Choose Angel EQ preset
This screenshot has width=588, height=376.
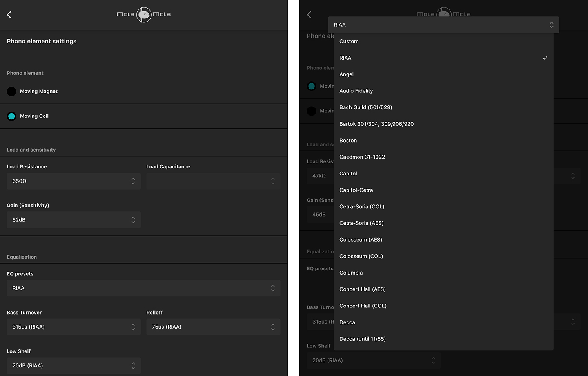pos(443,74)
